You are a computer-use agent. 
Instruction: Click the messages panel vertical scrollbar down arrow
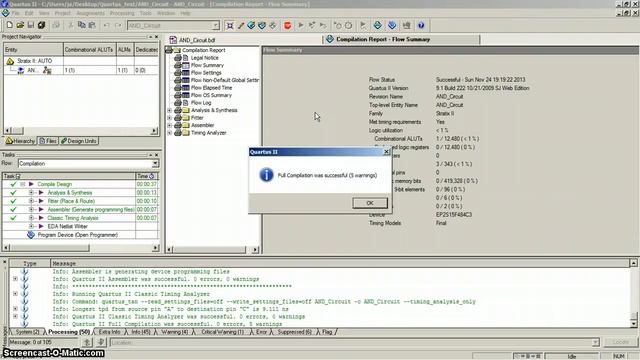click(633, 324)
